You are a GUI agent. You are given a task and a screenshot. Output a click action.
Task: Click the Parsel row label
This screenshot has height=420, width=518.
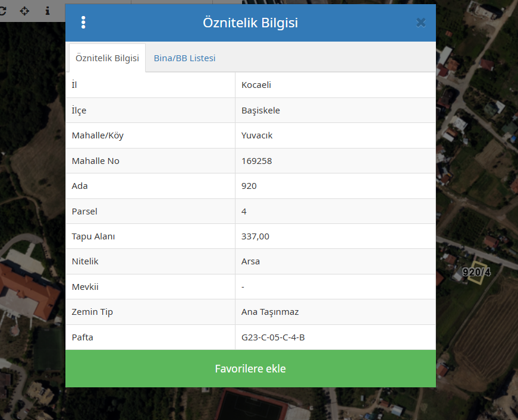[84, 211]
